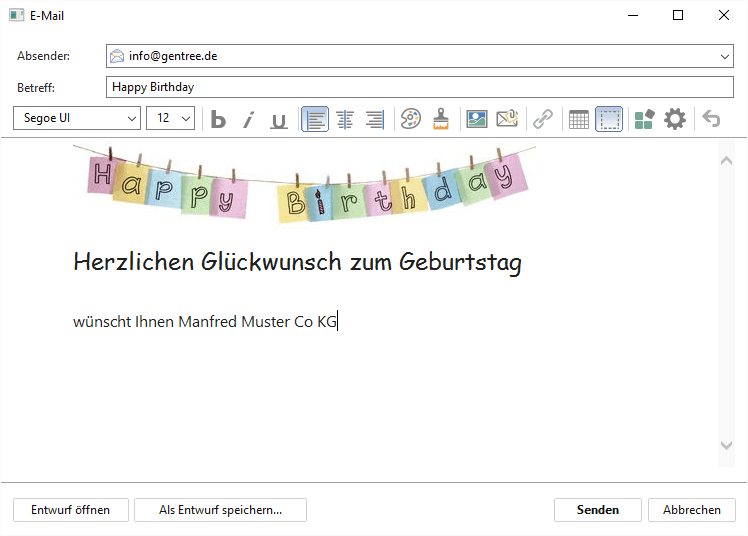Toggle the dashed border outline icon
Screen dimensions: 748x536
[x=609, y=120]
